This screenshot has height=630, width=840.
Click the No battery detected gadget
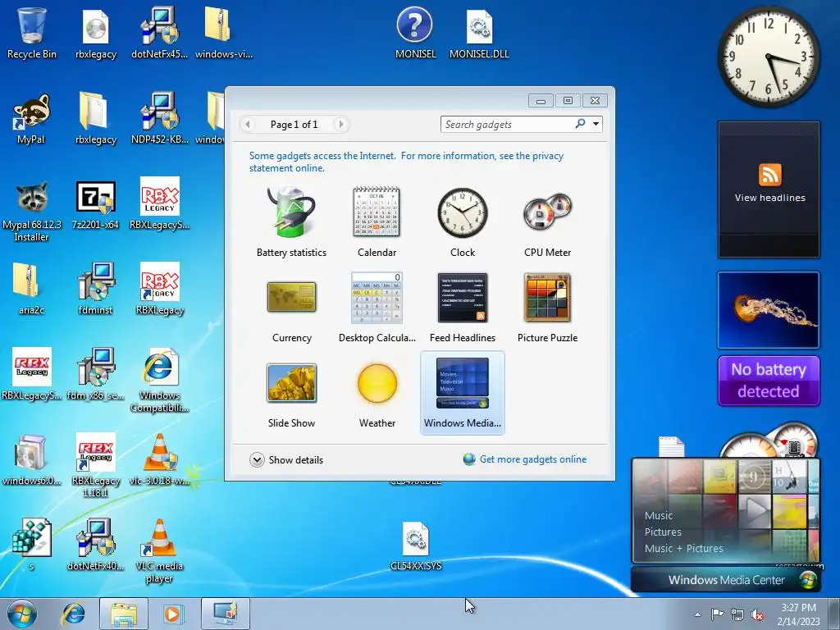[x=769, y=381]
